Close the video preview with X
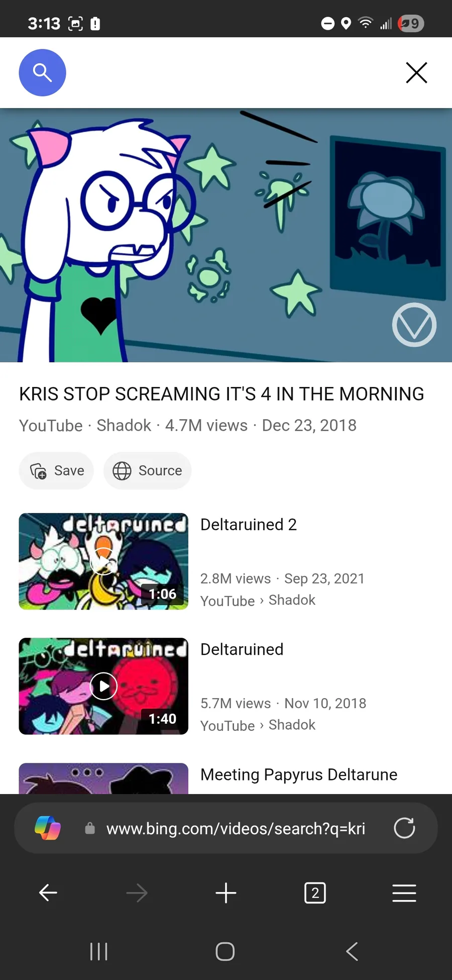The width and height of the screenshot is (452, 980). [x=416, y=73]
